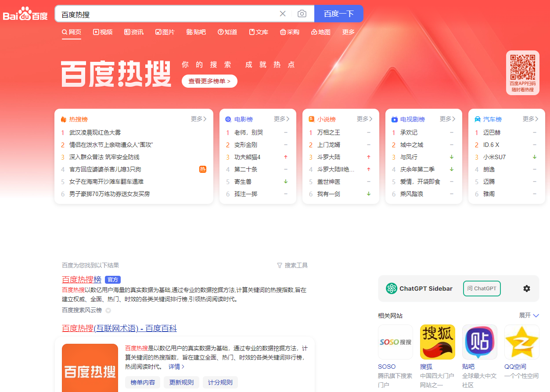Screen dimensions: 550x392
Task: Click the QR code for 百度APP扫码
Action: click(522, 67)
